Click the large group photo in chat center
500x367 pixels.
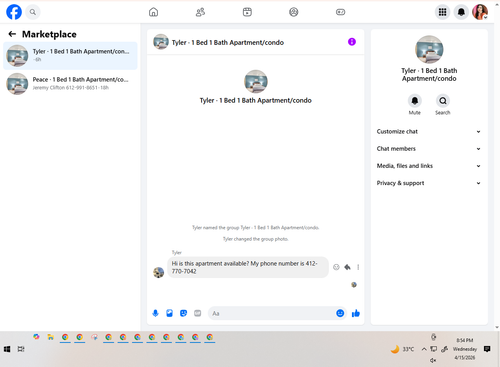point(256,81)
